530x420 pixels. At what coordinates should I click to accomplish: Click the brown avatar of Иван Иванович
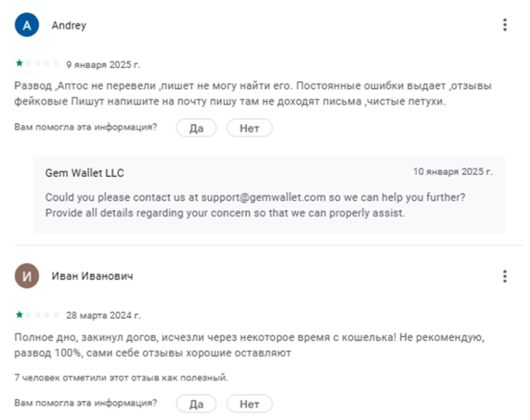point(26,276)
